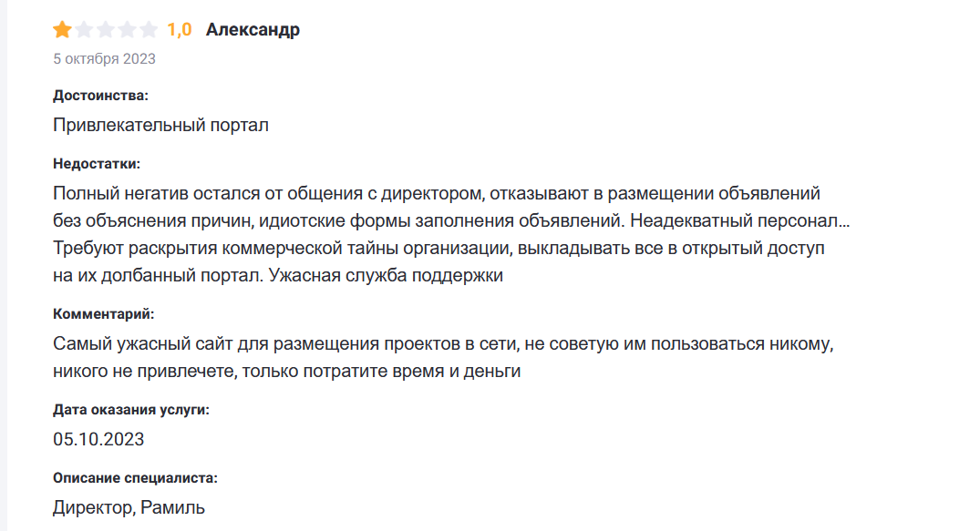Click the Дата оказания услуги label
The width and height of the screenshot is (980, 531).
click(131, 410)
